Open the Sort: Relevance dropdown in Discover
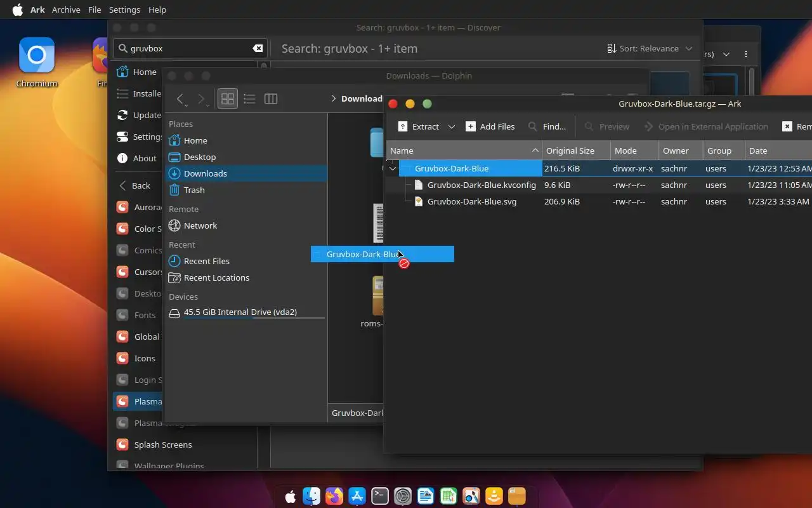 650,48
